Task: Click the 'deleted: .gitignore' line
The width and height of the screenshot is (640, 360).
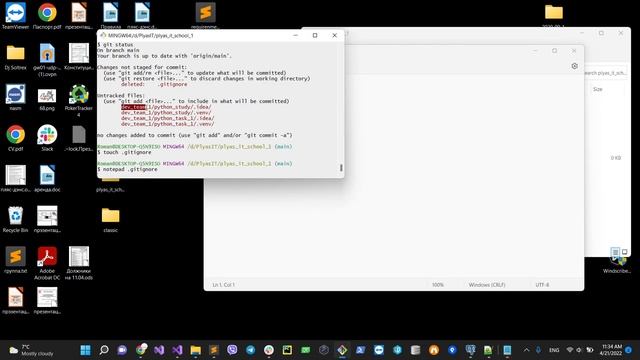Action: (154, 84)
